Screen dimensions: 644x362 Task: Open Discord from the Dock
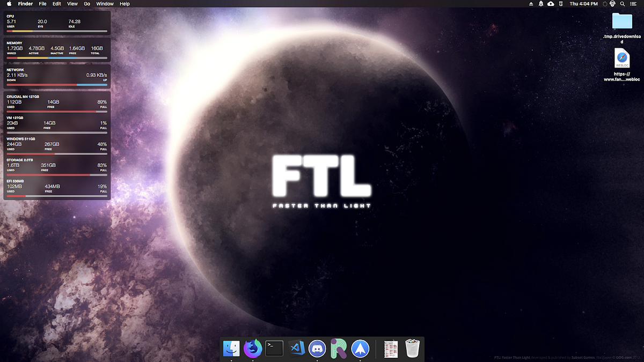tap(318, 349)
